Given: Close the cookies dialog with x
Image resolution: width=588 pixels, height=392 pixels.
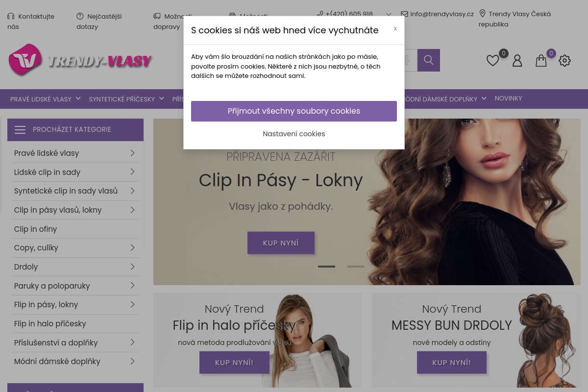Looking at the screenshot, I should coord(395,28).
